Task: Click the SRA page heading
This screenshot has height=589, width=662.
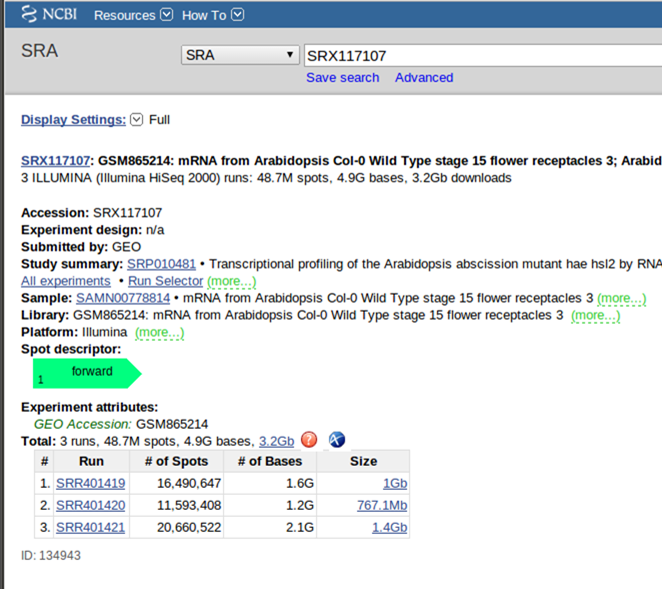Action: [40, 51]
